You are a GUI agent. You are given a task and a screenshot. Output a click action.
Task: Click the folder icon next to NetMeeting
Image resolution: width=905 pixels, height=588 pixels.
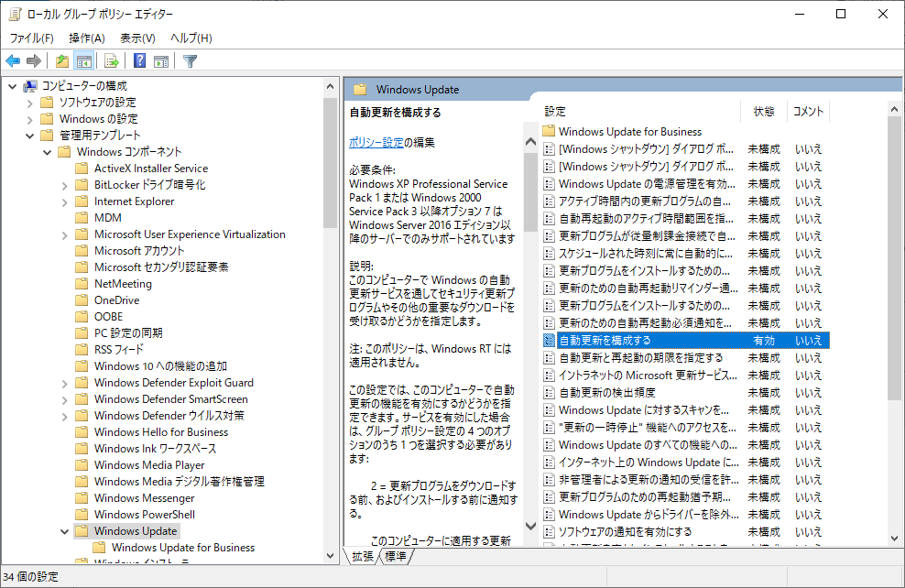coord(82,283)
